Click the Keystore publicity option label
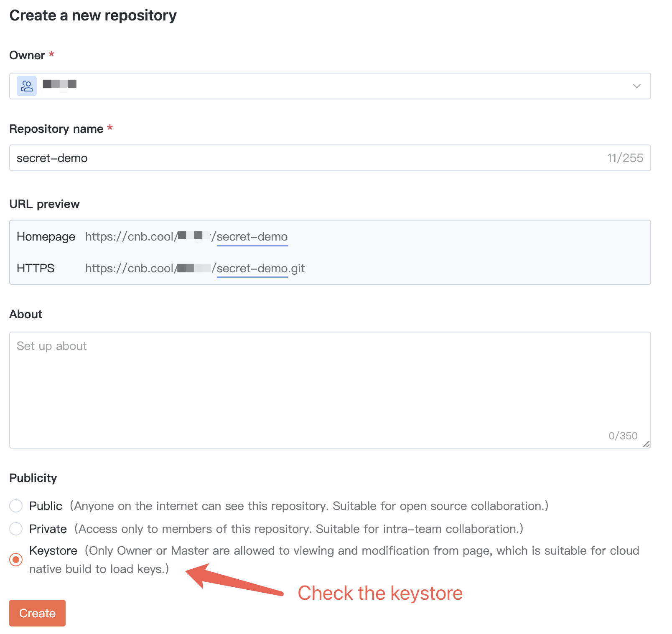672x634 pixels. [x=53, y=550]
